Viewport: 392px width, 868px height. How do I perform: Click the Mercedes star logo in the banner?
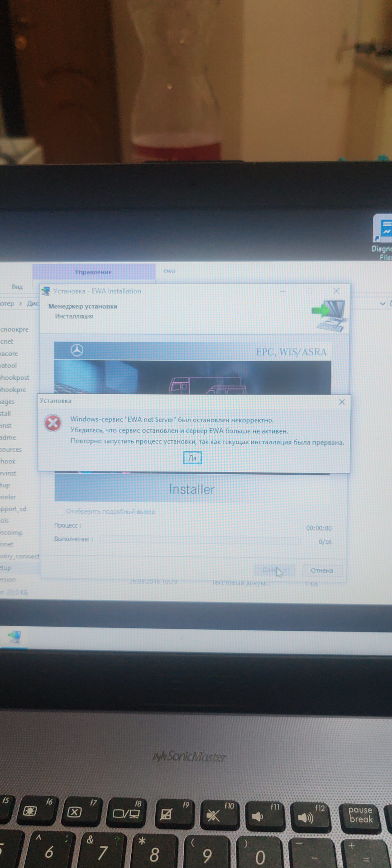coord(77,350)
